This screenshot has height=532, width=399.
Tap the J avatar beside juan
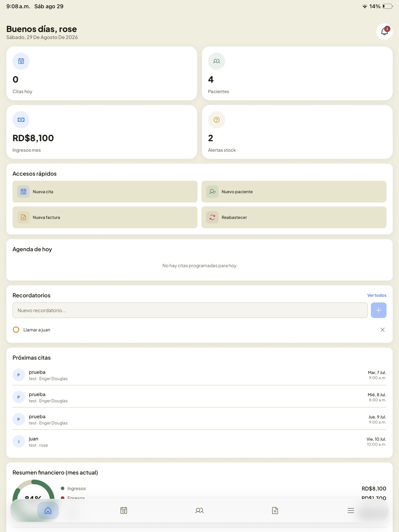coord(19,441)
